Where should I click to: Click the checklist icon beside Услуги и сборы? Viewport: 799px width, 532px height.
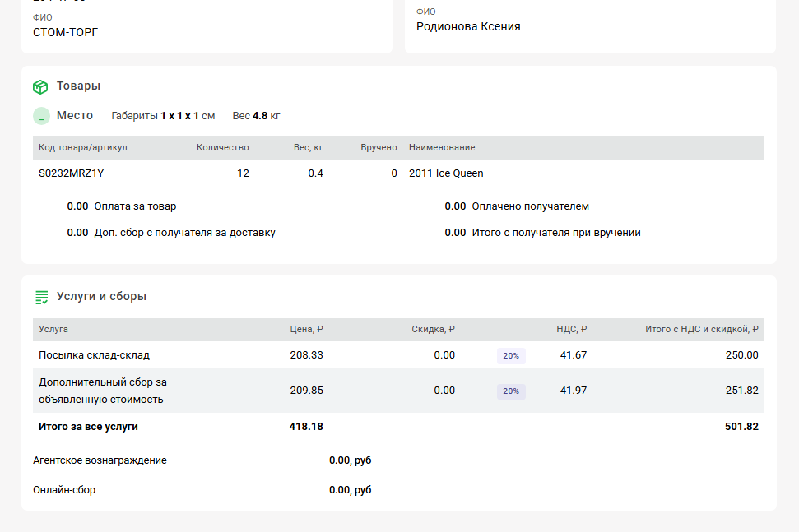[x=41, y=297]
